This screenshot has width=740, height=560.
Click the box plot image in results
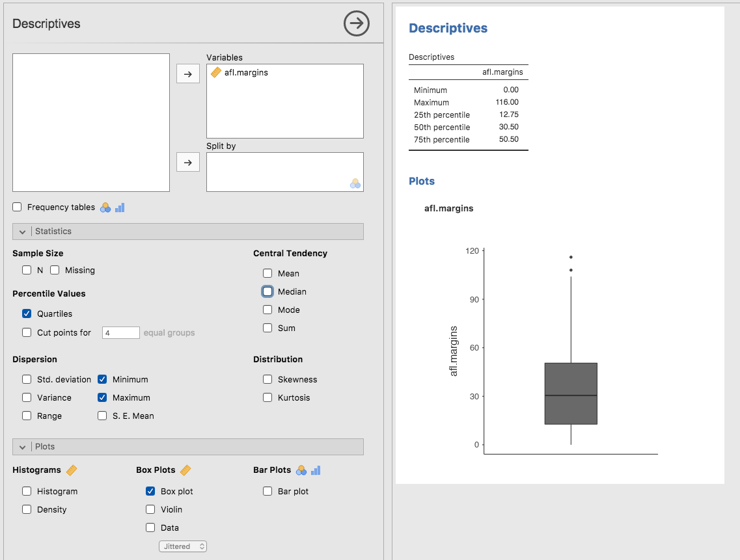552,351
